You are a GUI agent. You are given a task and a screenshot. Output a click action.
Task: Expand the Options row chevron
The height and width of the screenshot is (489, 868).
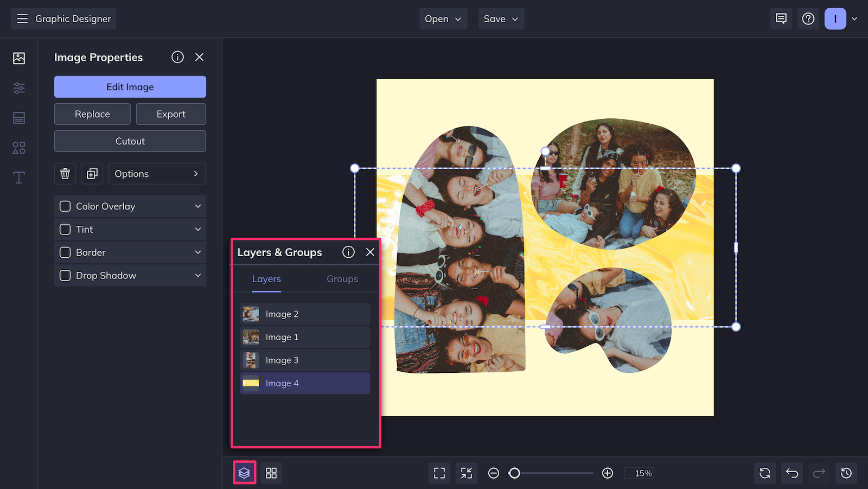196,174
